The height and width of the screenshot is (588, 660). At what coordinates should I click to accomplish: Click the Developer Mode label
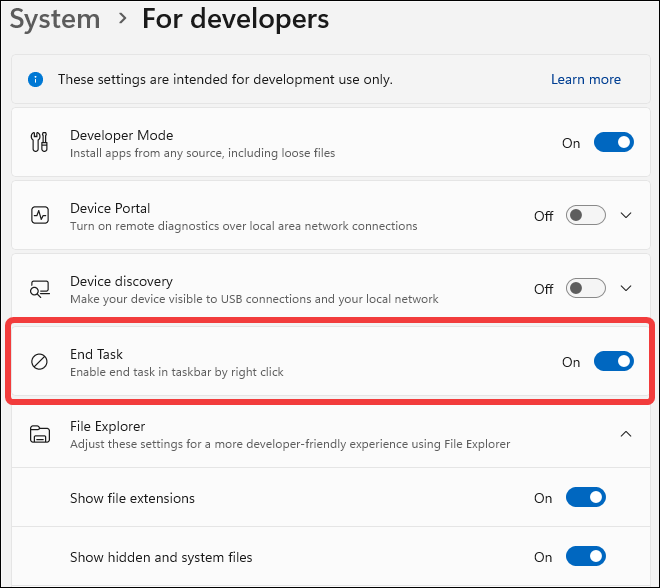pyautogui.click(x=121, y=135)
